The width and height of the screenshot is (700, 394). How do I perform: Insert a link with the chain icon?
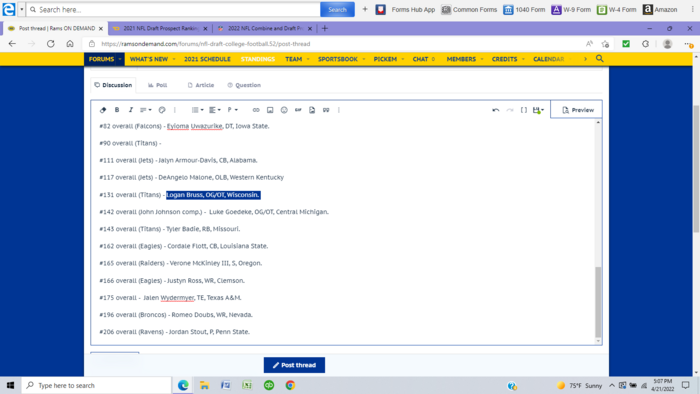click(x=256, y=110)
